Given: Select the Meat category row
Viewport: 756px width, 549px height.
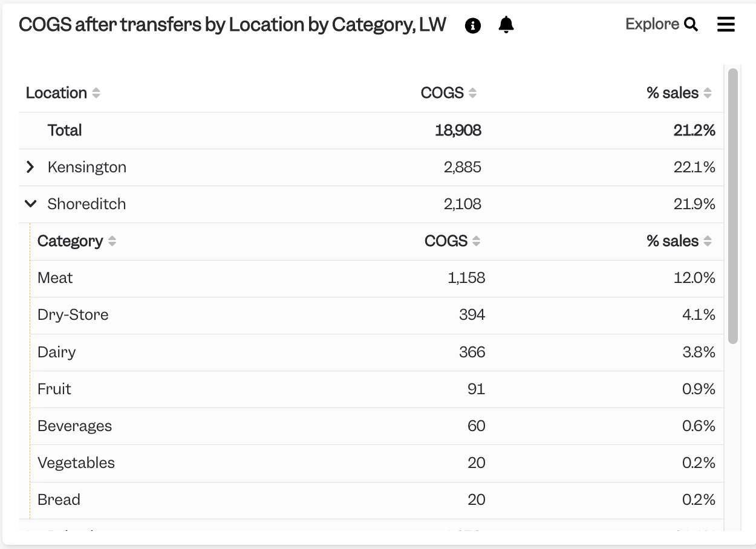Looking at the screenshot, I should [x=377, y=278].
